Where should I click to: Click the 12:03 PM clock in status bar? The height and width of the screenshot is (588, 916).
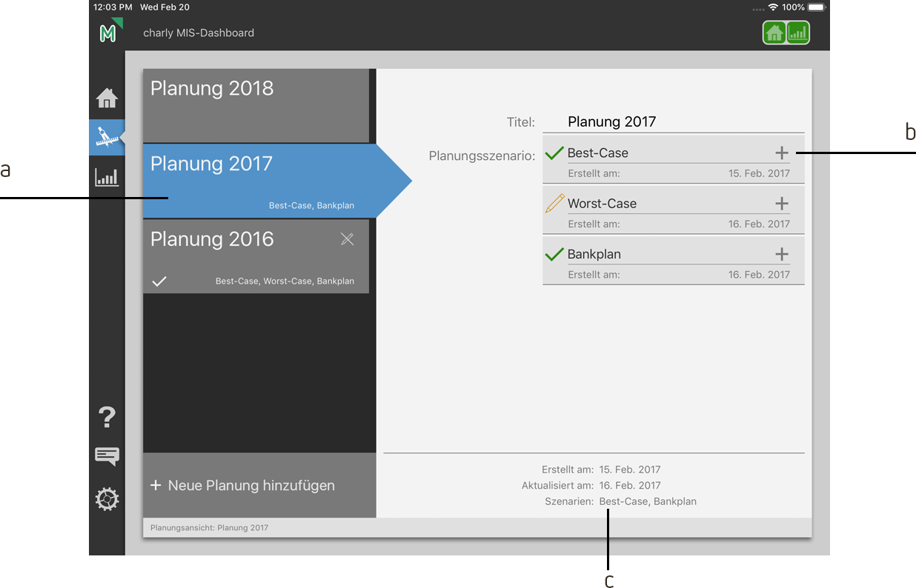tap(113, 7)
